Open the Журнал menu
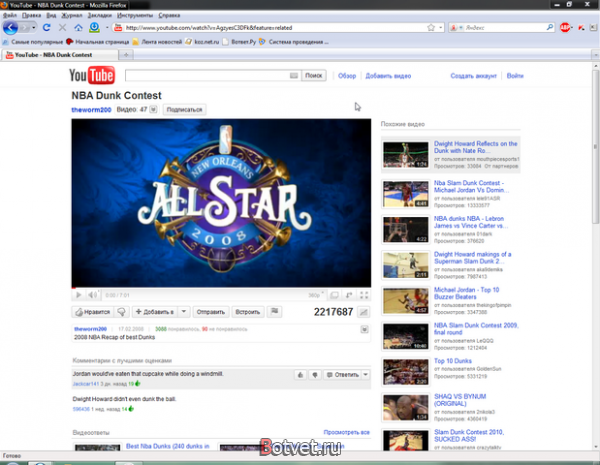 [x=72, y=15]
